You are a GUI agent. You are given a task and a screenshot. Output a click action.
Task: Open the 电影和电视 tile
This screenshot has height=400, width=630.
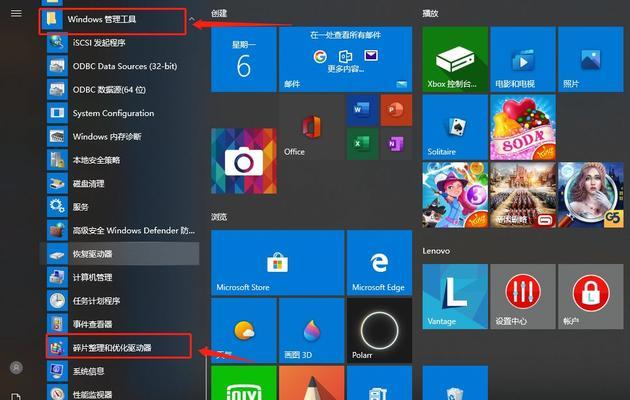tap(523, 59)
